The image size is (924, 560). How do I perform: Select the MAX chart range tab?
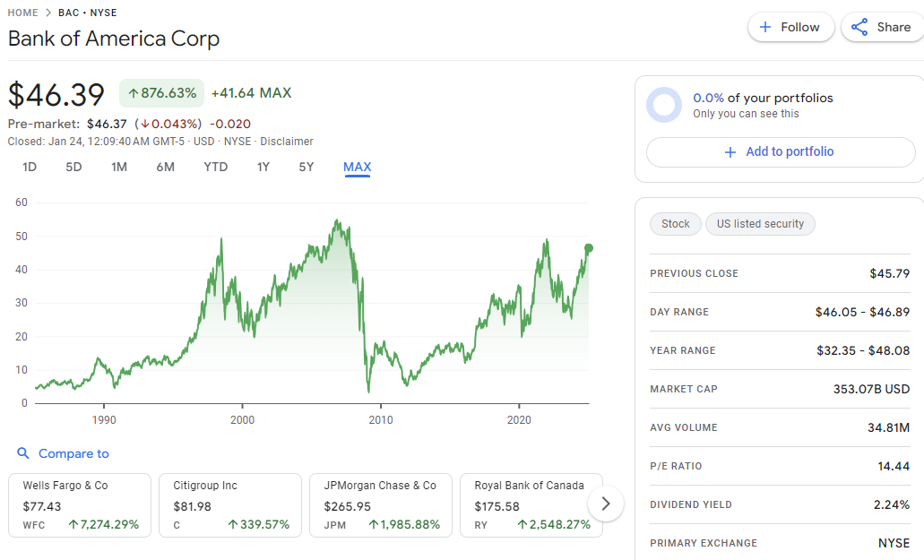tap(357, 168)
